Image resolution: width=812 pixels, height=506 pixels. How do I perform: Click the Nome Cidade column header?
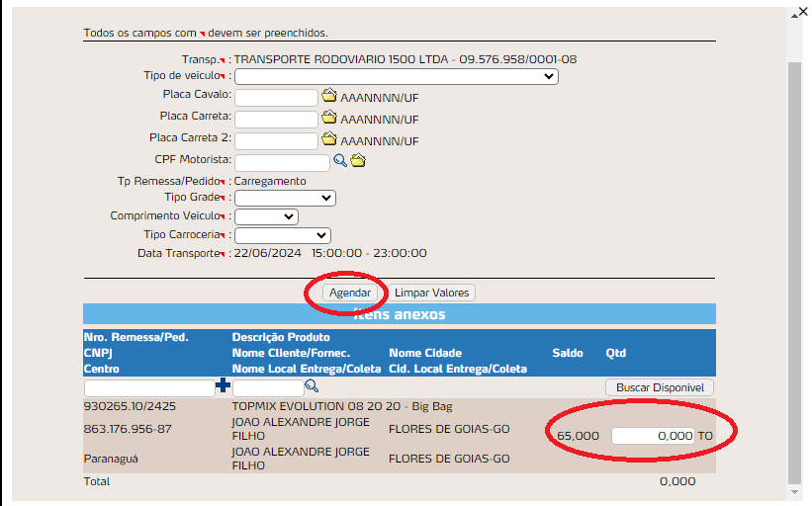[425, 353]
